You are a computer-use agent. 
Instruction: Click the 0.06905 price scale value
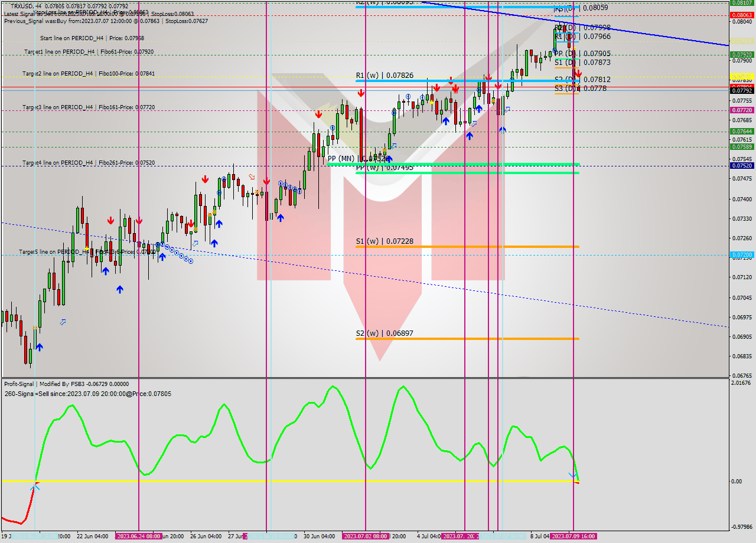click(x=742, y=337)
